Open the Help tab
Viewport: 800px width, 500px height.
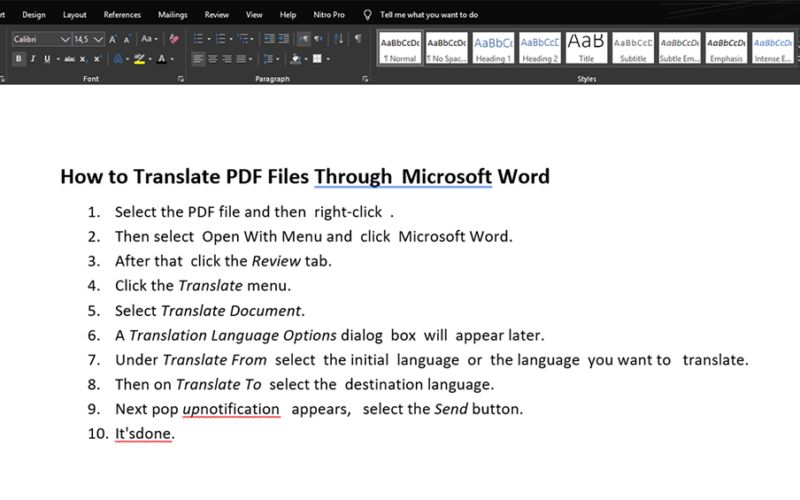tap(288, 15)
